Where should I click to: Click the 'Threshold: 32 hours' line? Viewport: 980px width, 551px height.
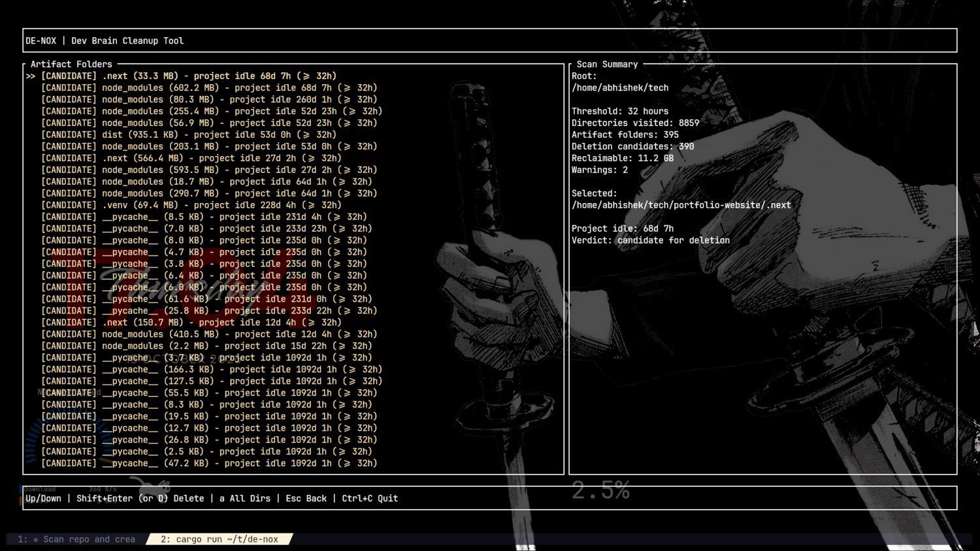[620, 111]
